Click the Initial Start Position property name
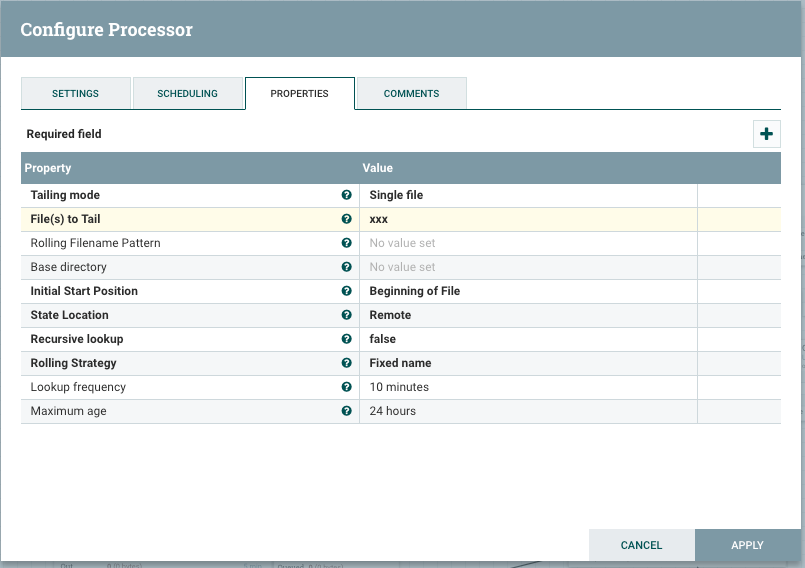The width and height of the screenshot is (805, 568). pyautogui.click(x=84, y=291)
